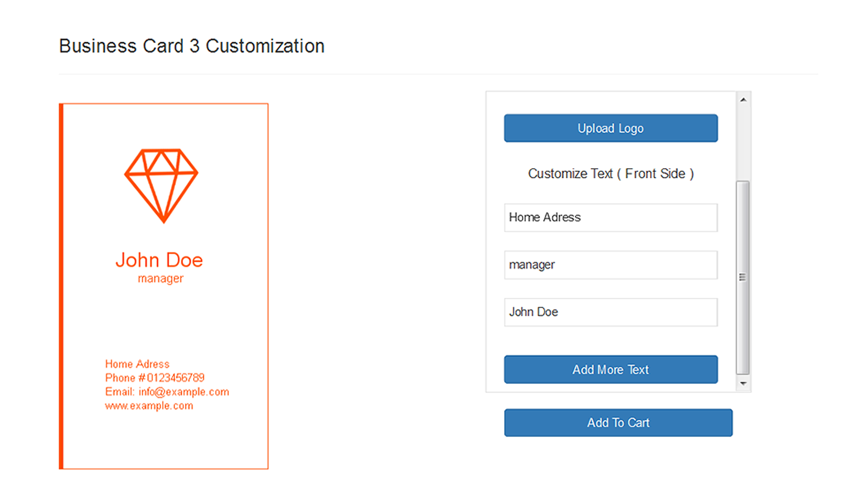Click the Business Card 3 Customization heading

pos(192,46)
